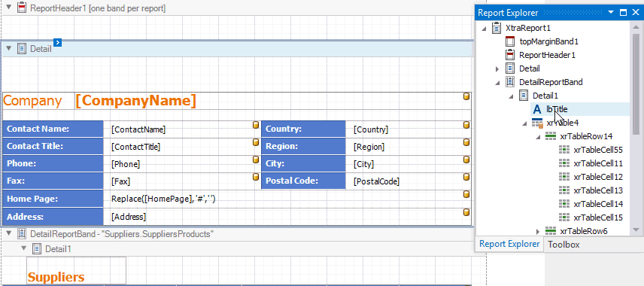
Task: Click the PostalCode data binding icon
Action: 466,177
